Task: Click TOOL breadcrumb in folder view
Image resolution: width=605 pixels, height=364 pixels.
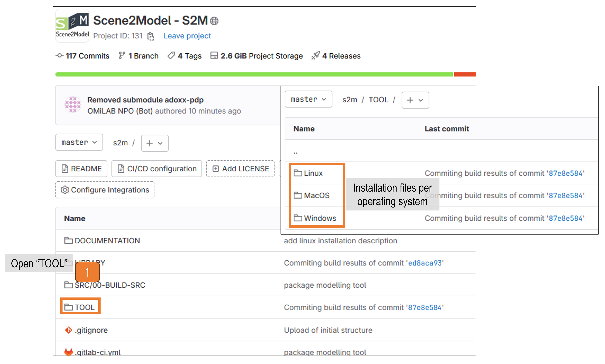Action: (378, 100)
